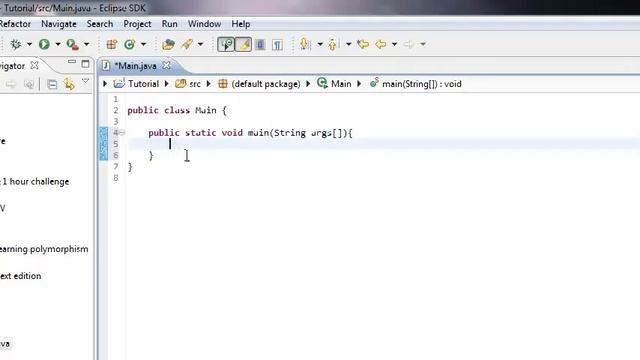The height and width of the screenshot is (360, 640).
Task: Close the *Main.java editor tab
Action: coord(166,65)
